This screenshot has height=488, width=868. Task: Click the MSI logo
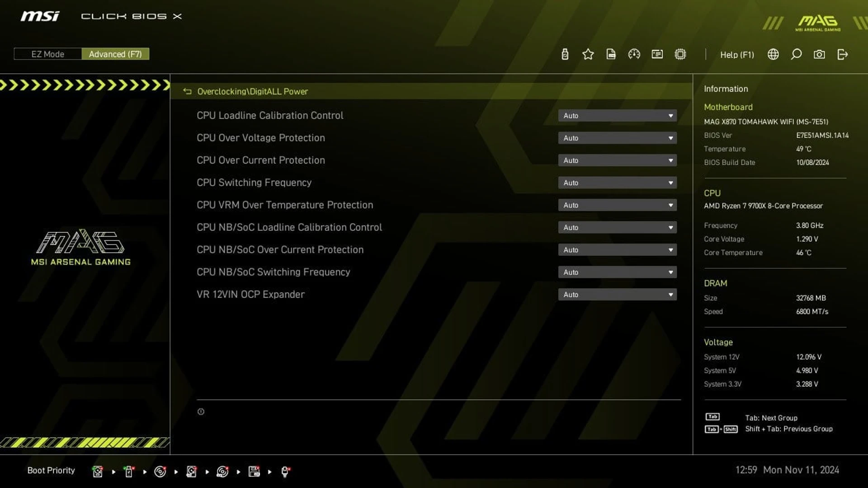(x=40, y=16)
